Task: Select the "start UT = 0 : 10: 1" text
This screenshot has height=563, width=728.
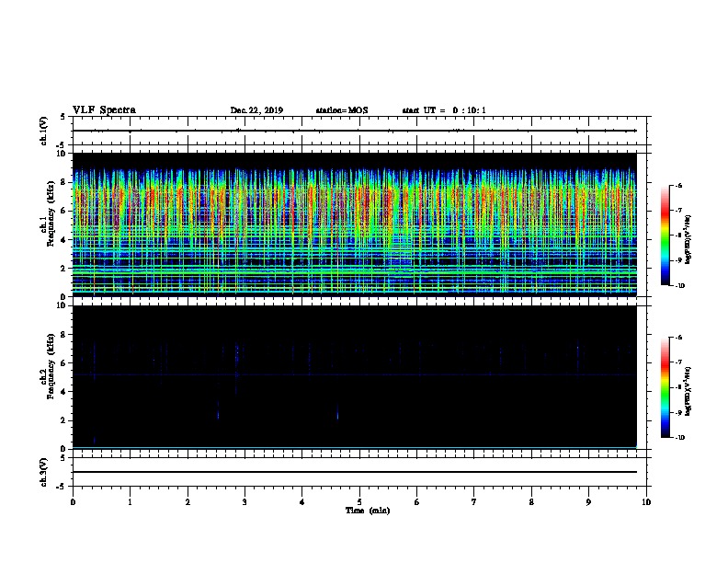Action: 444,110
